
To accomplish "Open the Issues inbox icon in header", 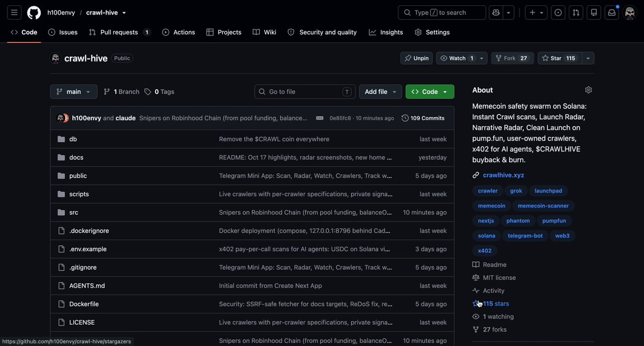I will point(558,12).
